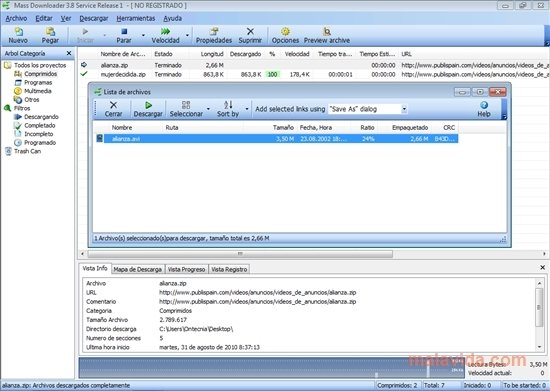Expand the Iniciar dropdown arrow
Viewport: 550px width, 391px height.
[105, 35]
